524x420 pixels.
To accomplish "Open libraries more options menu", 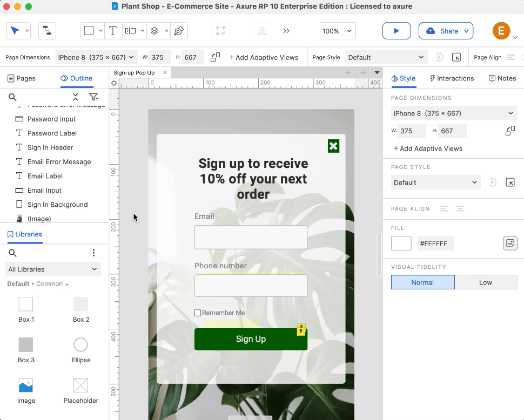I will 93,253.
